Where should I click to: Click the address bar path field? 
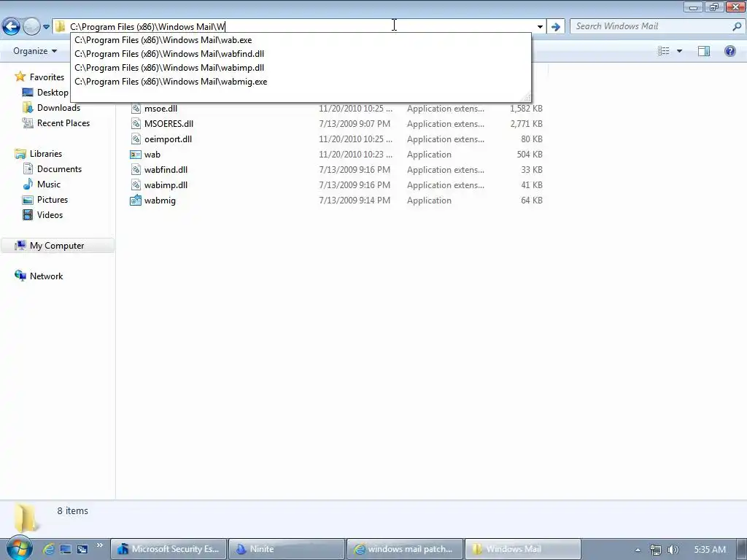pyautogui.click(x=300, y=27)
